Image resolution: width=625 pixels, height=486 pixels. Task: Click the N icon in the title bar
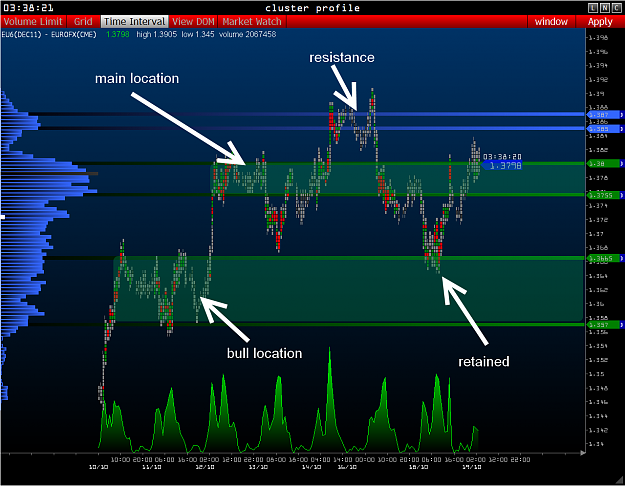(605, 8)
